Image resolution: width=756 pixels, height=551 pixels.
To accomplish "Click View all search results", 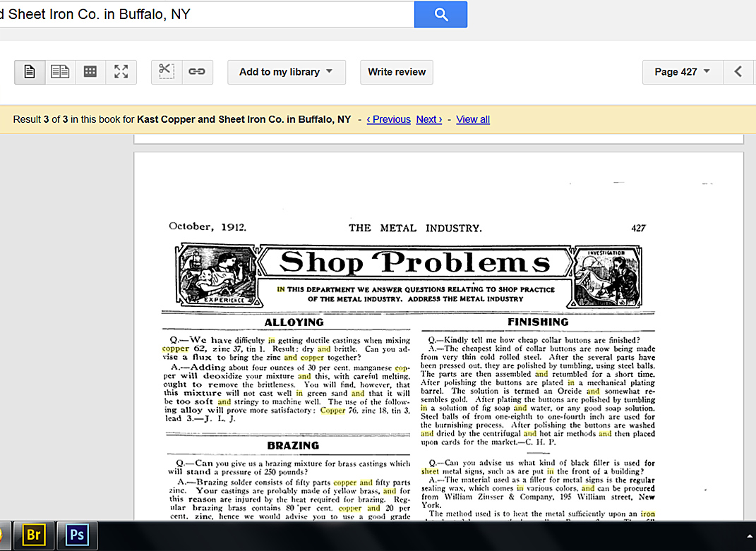I will click(473, 119).
